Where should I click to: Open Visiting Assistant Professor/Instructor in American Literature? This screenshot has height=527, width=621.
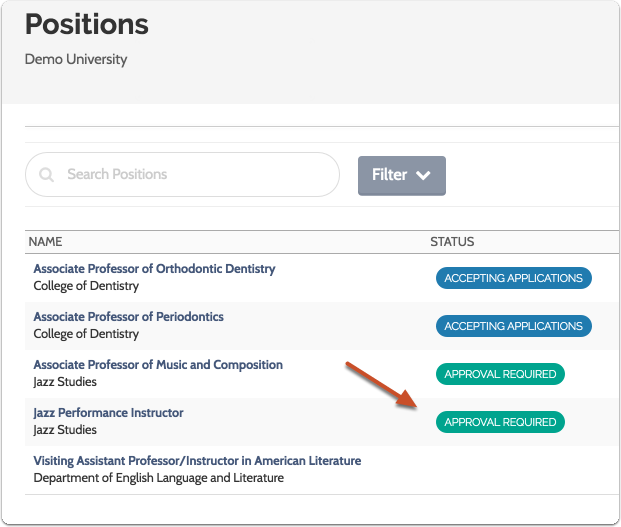click(197, 461)
